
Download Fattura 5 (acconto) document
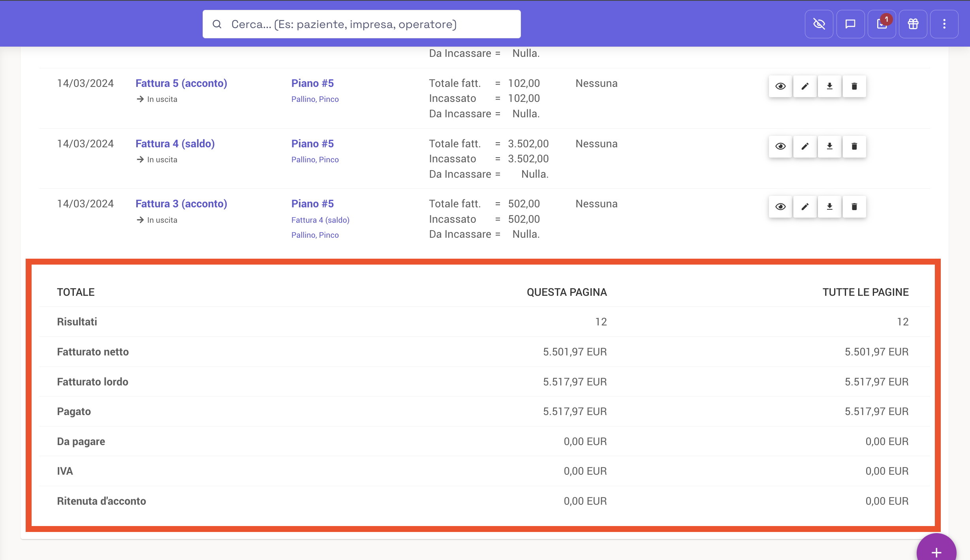829,86
